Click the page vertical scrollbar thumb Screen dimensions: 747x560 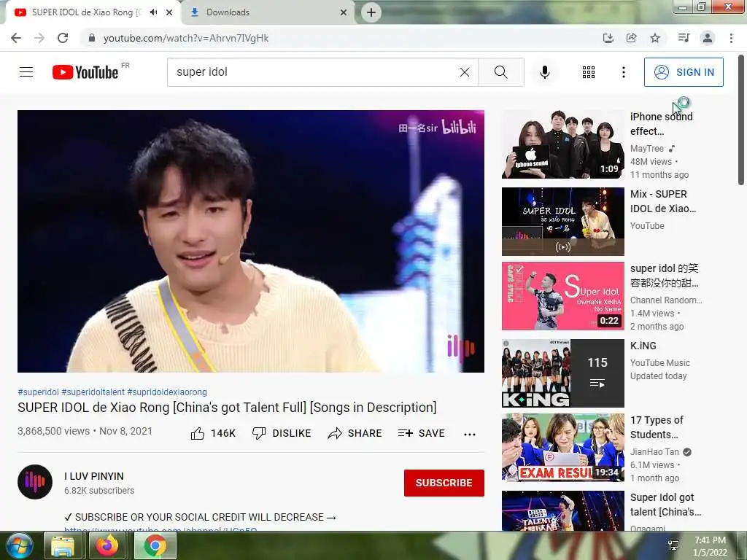coord(741,120)
